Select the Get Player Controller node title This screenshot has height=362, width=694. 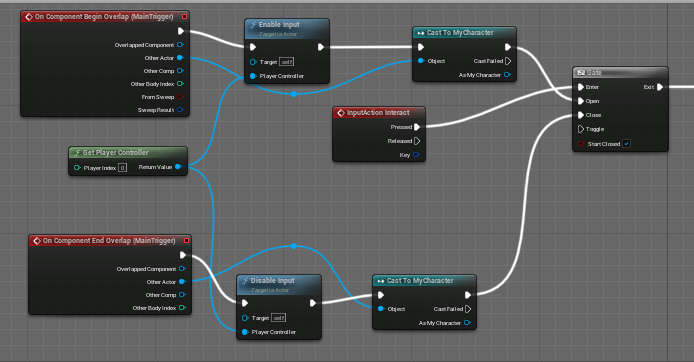point(116,152)
